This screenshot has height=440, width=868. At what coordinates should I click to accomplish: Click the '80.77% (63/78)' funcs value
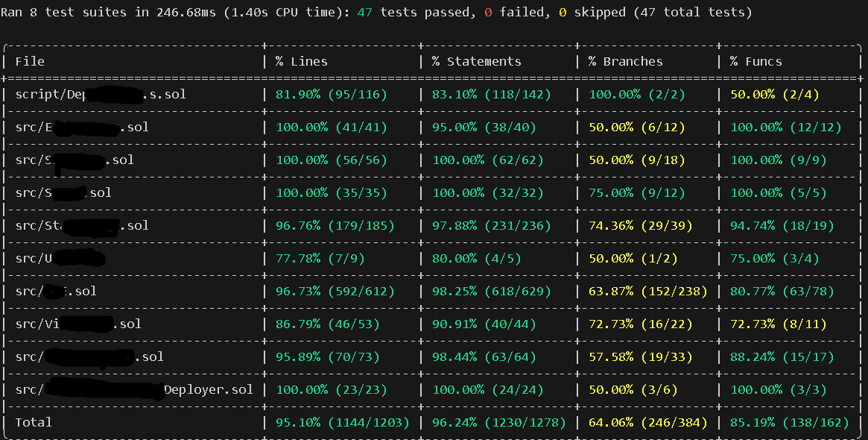pyautogui.click(x=782, y=291)
